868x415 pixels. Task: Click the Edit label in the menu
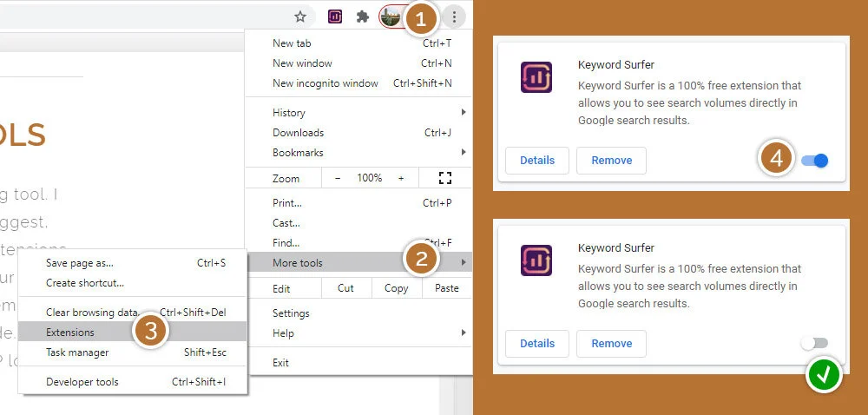[x=281, y=288]
